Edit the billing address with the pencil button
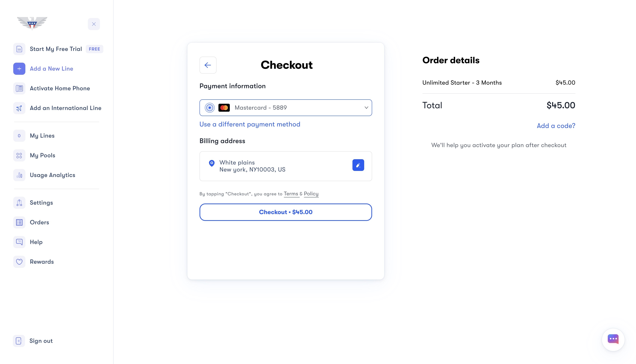 click(x=358, y=165)
